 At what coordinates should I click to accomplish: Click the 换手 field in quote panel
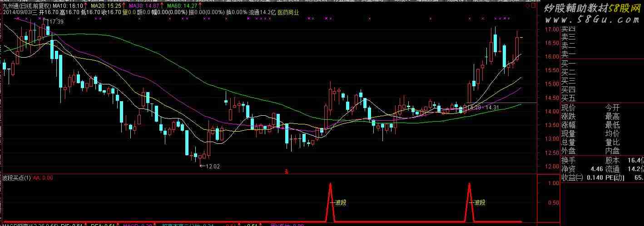pos(569,161)
